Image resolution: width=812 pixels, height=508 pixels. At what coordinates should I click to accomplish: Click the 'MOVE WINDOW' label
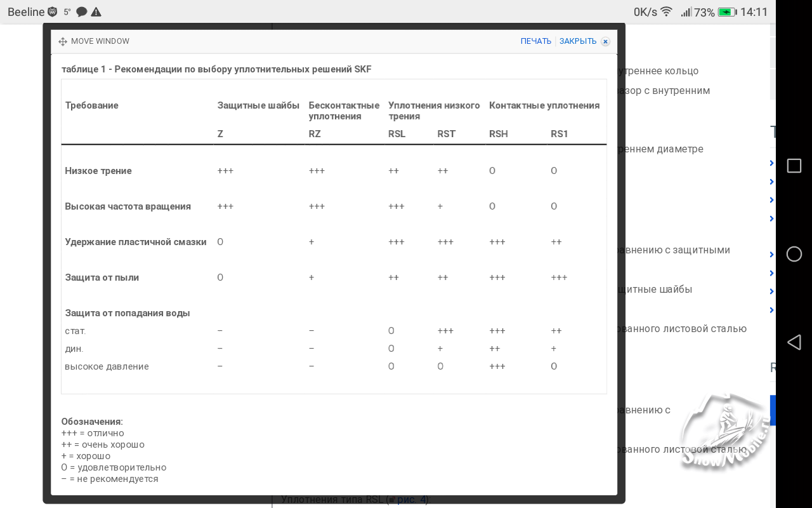pos(100,41)
